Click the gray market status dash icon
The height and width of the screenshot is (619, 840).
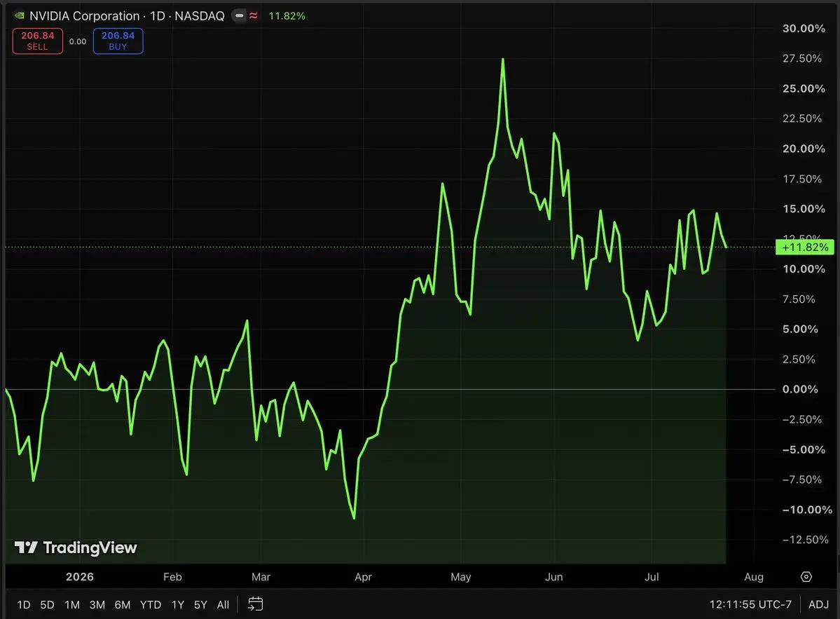pyautogui.click(x=239, y=16)
